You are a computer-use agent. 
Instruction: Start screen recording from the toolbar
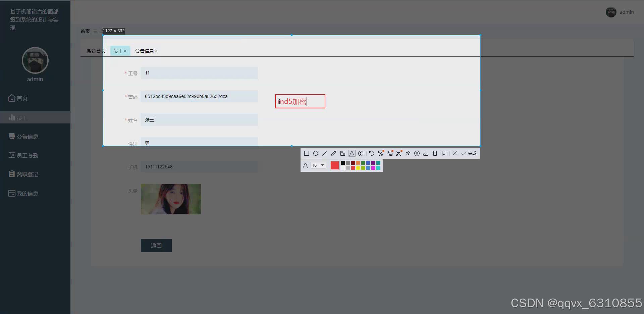(x=417, y=153)
